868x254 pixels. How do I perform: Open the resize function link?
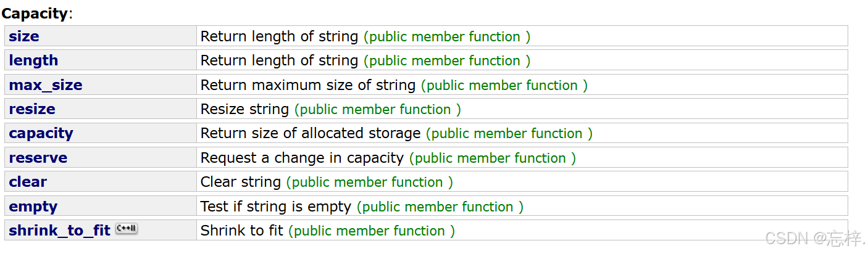coord(32,109)
